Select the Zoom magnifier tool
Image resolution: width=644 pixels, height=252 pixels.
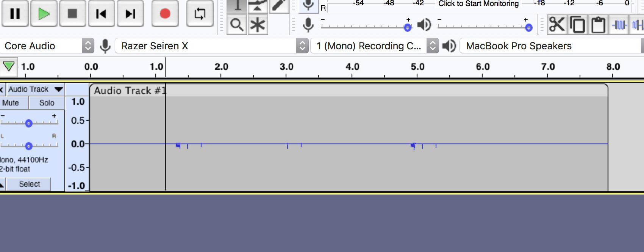tap(237, 25)
